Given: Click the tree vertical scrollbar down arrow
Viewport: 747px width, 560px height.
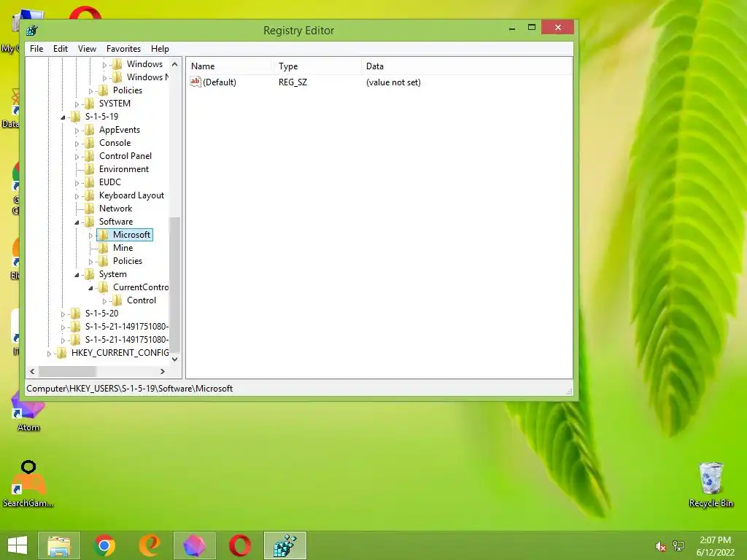Looking at the screenshot, I should (x=175, y=359).
